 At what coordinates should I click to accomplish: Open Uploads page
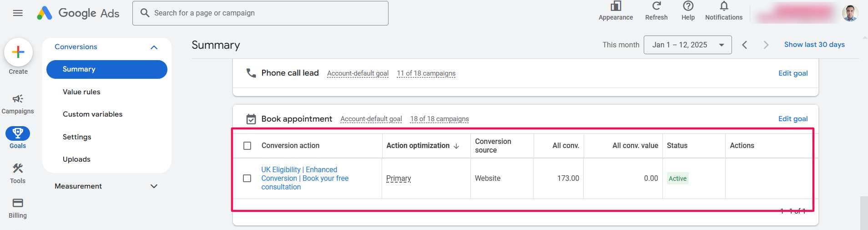(x=76, y=159)
